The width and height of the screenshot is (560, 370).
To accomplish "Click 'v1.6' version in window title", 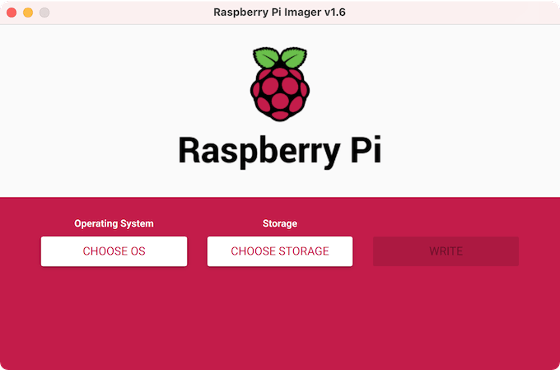I will coord(335,12).
